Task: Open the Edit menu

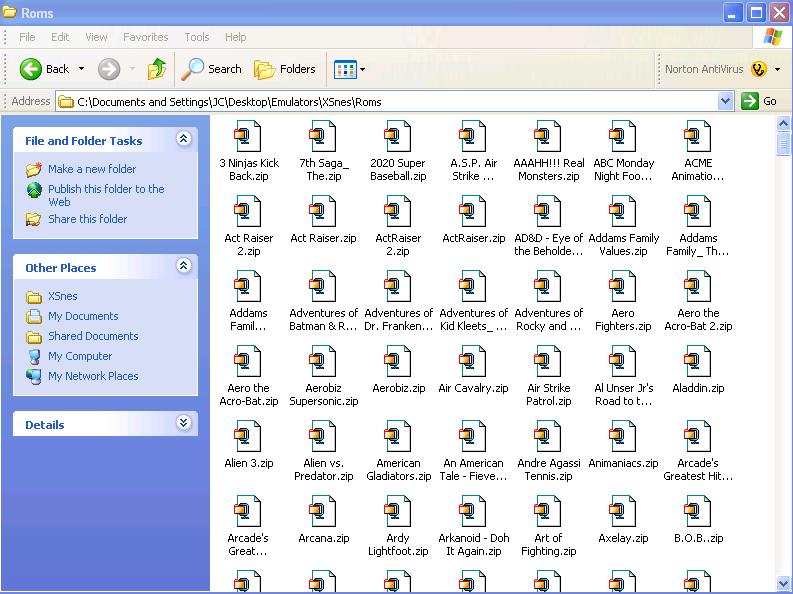Action: [x=60, y=37]
